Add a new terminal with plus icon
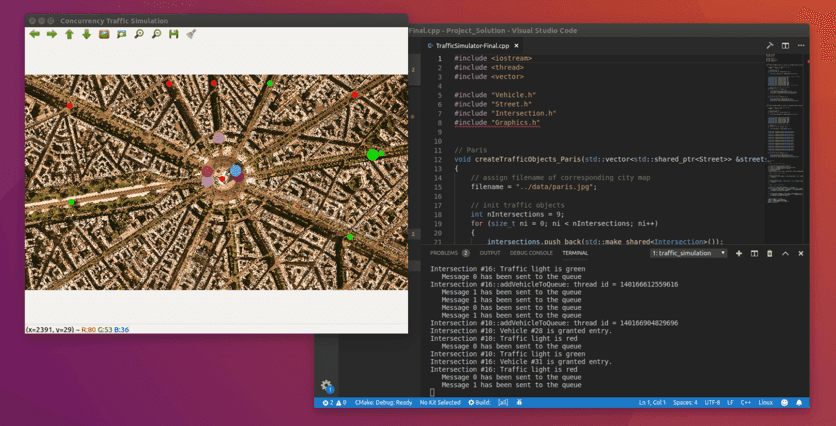836x426 pixels. [x=739, y=253]
